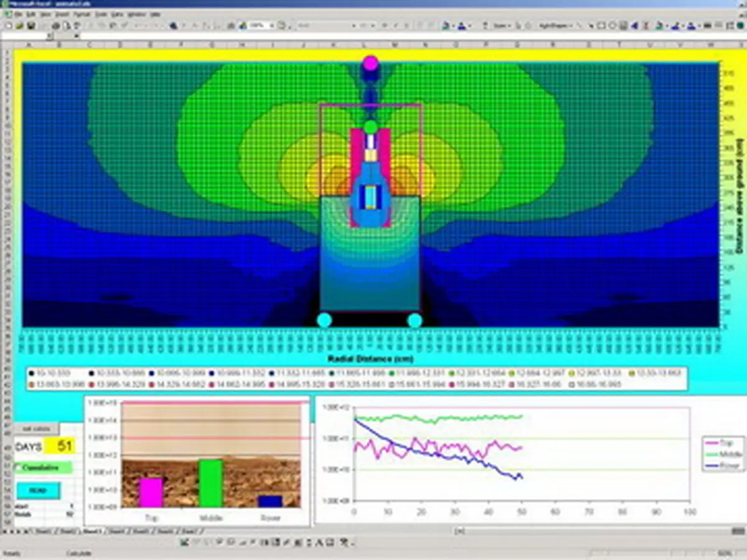This screenshot has width=747, height=560.
Task: Click the yellow DAYS value cell
Action: (65, 446)
